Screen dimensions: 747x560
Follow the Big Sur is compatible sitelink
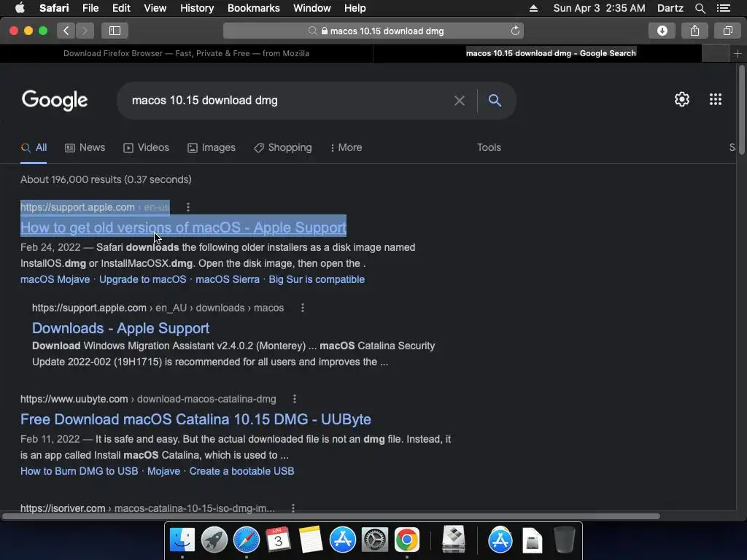tap(317, 279)
